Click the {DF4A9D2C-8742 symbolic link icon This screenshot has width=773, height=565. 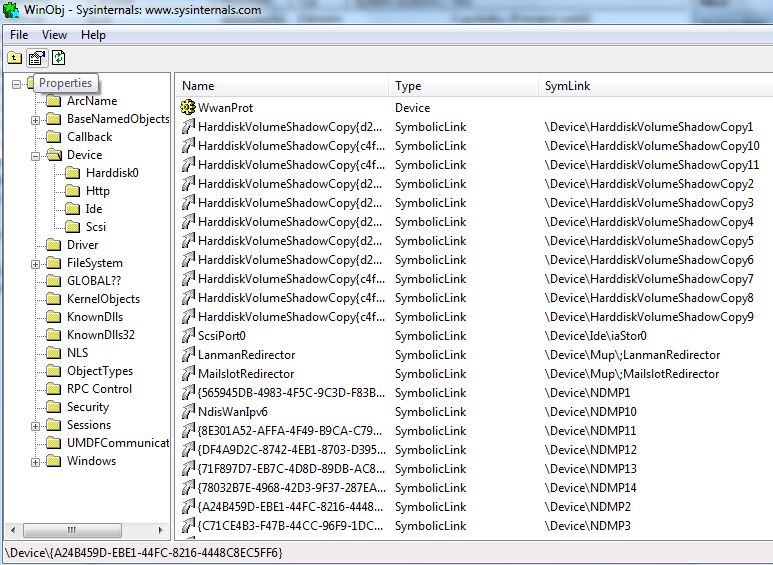(x=188, y=450)
